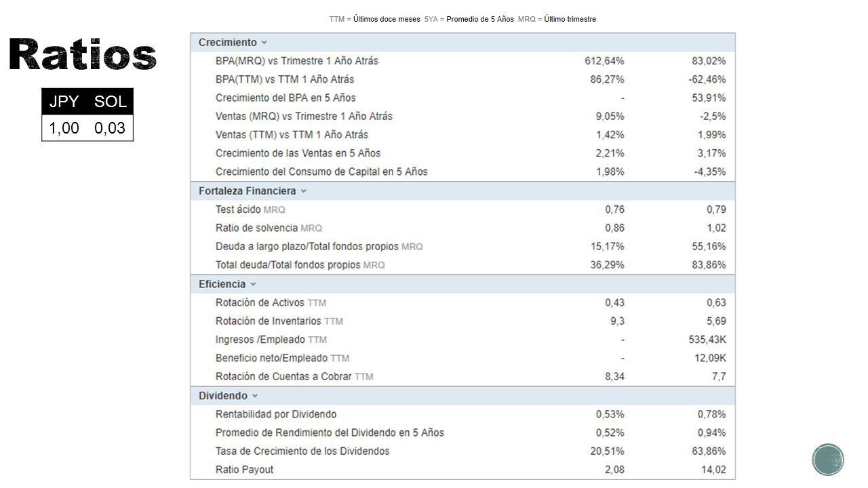Click the 535,43K Ingresos/Empleado value

point(707,340)
